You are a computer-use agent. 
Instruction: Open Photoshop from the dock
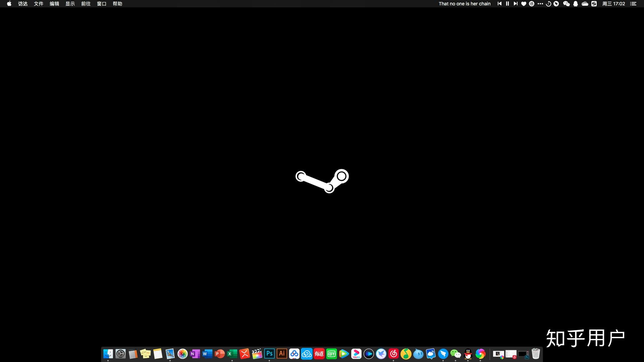[x=269, y=354]
